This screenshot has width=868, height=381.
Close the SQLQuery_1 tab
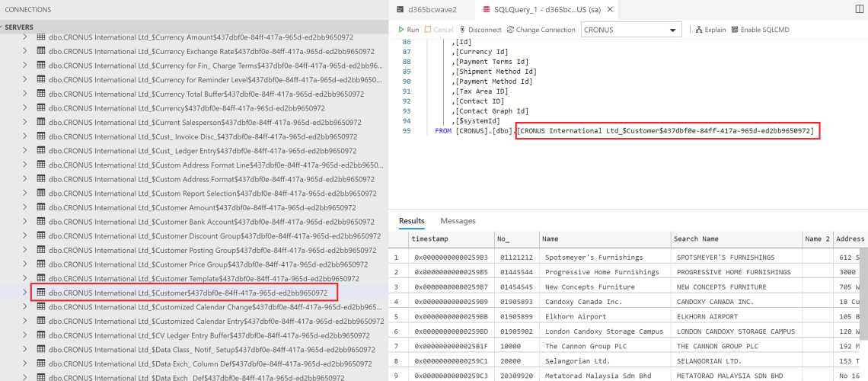(x=609, y=9)
